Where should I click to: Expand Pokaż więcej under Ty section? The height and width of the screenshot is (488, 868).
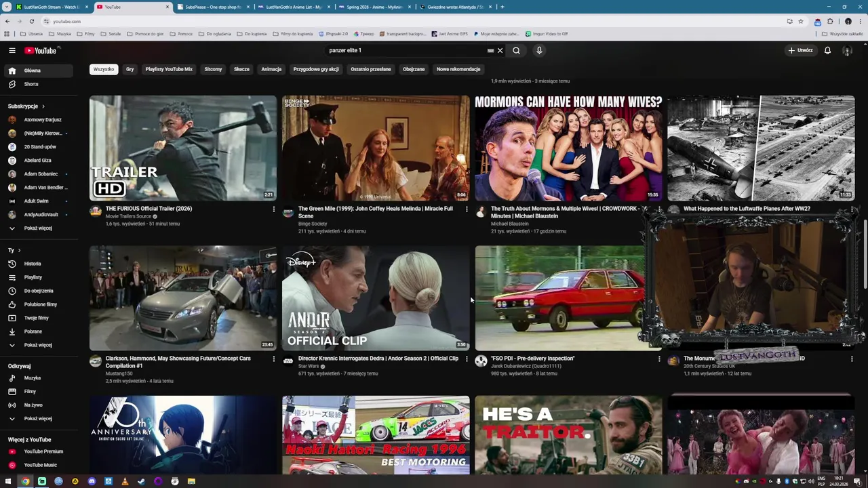pos(39,345)
